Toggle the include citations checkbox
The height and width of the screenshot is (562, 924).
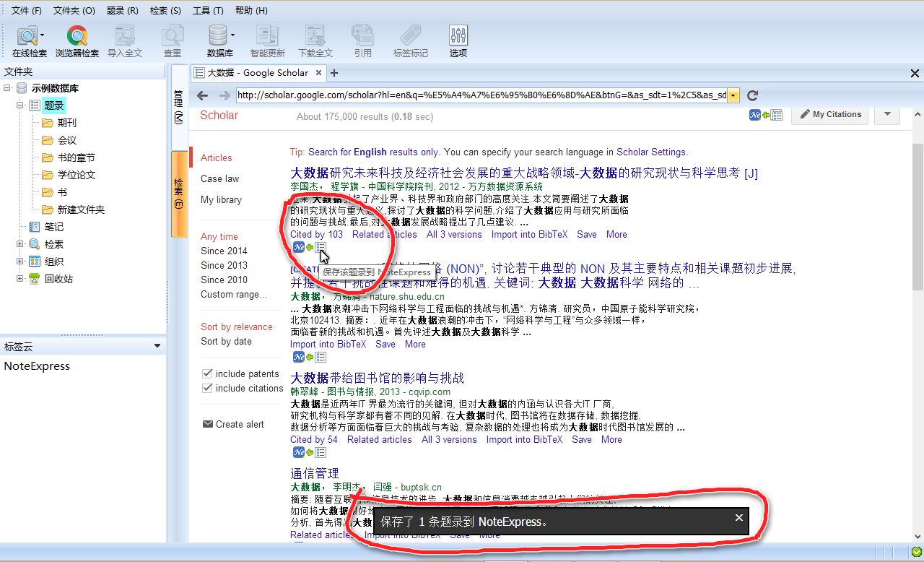tap(207, 388)
